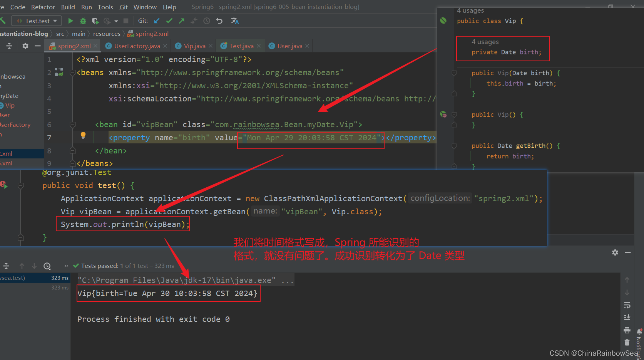The width and height of the screenshot is (644, 360).
Task: Collapse the beans tag fold on line 2
Action: tap(73, 72)
